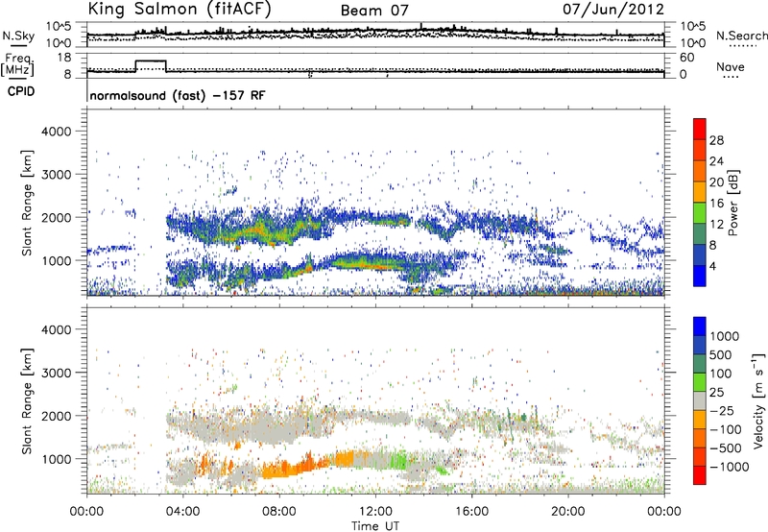Click the '16:00' time axis tick label
Viewport: 768px width, 532px height.
coord(471,512)
